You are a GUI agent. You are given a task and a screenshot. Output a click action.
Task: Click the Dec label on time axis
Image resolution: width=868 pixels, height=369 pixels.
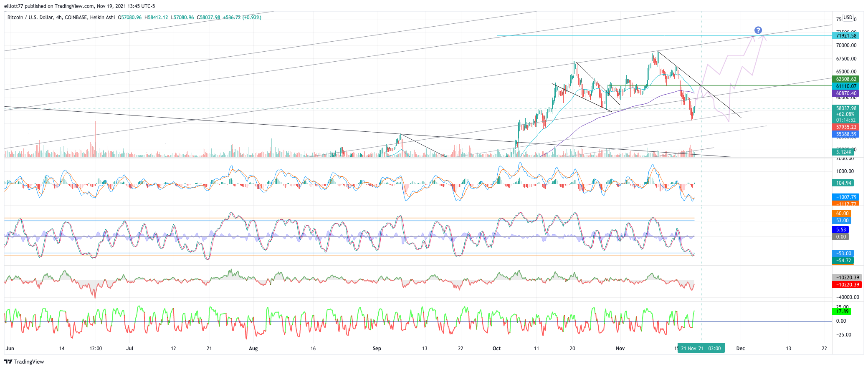(x=740, y=349)
